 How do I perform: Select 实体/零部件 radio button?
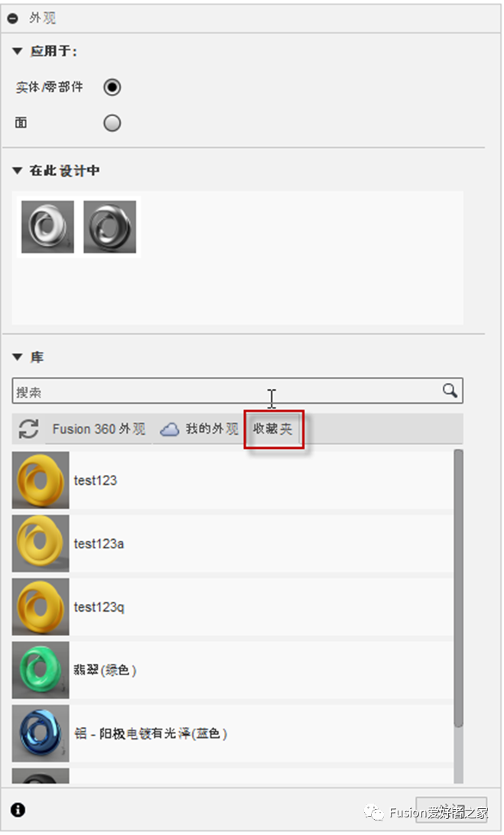[x=112, y=87]
